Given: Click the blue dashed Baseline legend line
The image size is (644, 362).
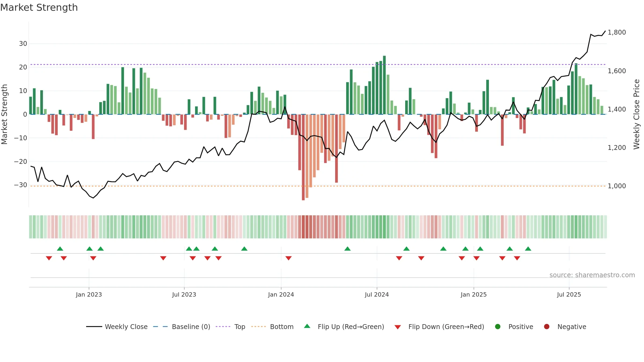Looking at the screenshot, I should pos(160,327).
